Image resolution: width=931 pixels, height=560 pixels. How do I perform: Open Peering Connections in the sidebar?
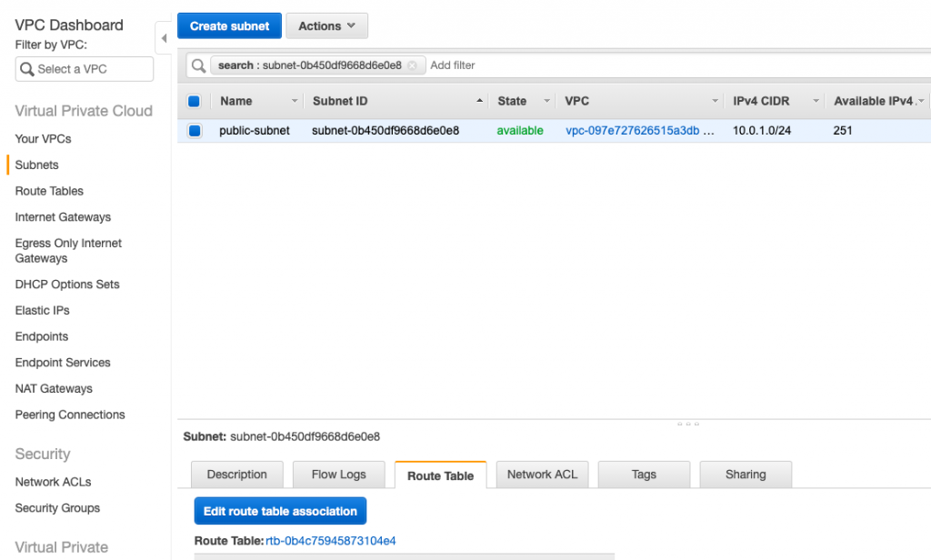tap(70, 415)
